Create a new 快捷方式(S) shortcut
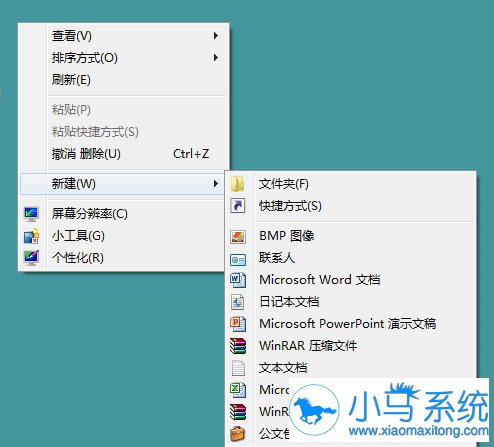Image resolution: width=494 pixels, height=447 pixels. [x=351, y=206]
